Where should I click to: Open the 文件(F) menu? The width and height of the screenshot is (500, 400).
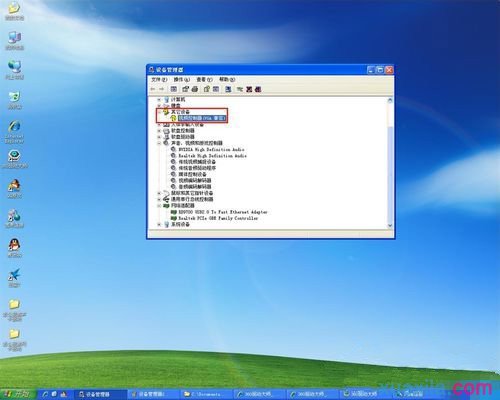pos(159,79)
